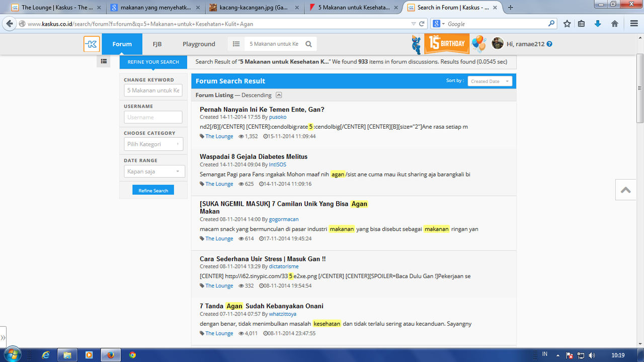Screen dimensions: 644x362
Task: Open thread Waspadai 8 Gejala Diabetes Melitus
Action: point(254,157)
